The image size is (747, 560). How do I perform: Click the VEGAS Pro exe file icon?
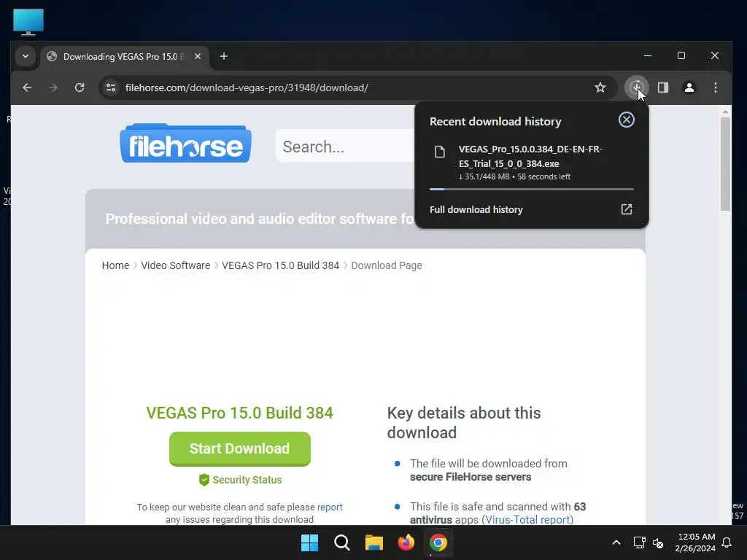pos(440,152)
